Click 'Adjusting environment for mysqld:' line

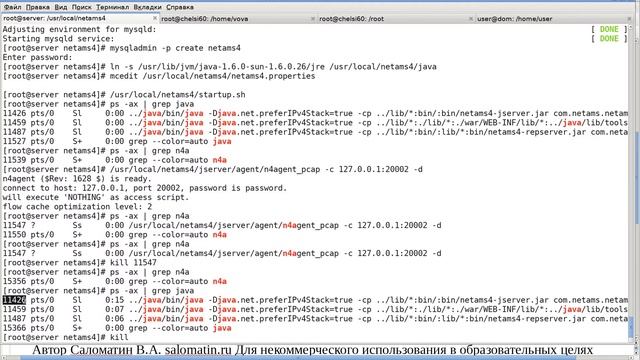click(x=80, y=29)
